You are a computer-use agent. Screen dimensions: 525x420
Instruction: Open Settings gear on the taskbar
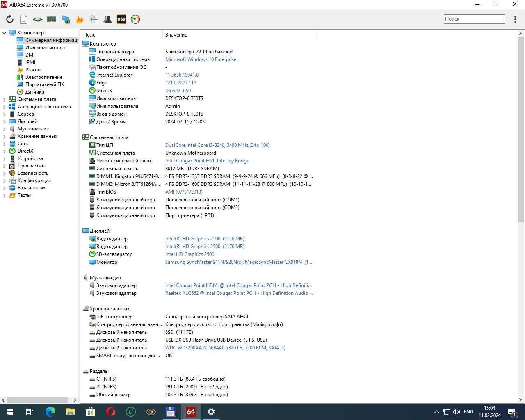pos(211,412)
